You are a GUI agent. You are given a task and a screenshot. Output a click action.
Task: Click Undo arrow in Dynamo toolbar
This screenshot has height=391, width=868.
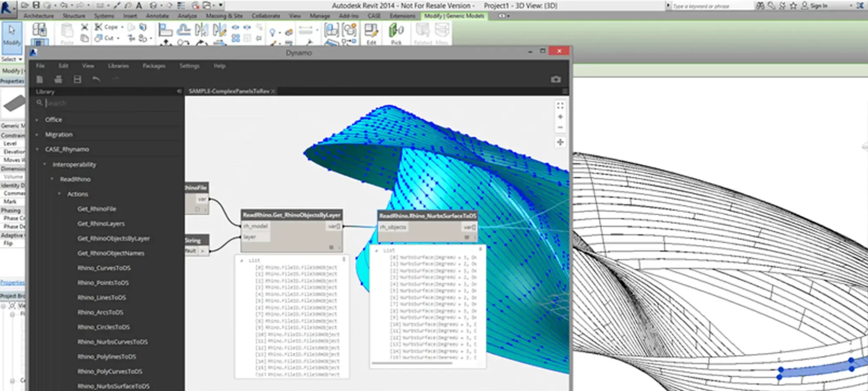click(96, 79)
